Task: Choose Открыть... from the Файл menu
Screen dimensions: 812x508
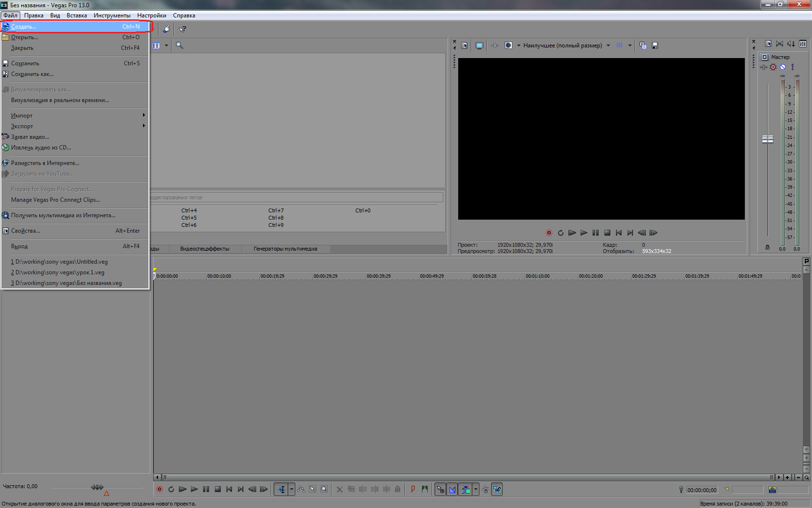Action: [x=75, y=37]
